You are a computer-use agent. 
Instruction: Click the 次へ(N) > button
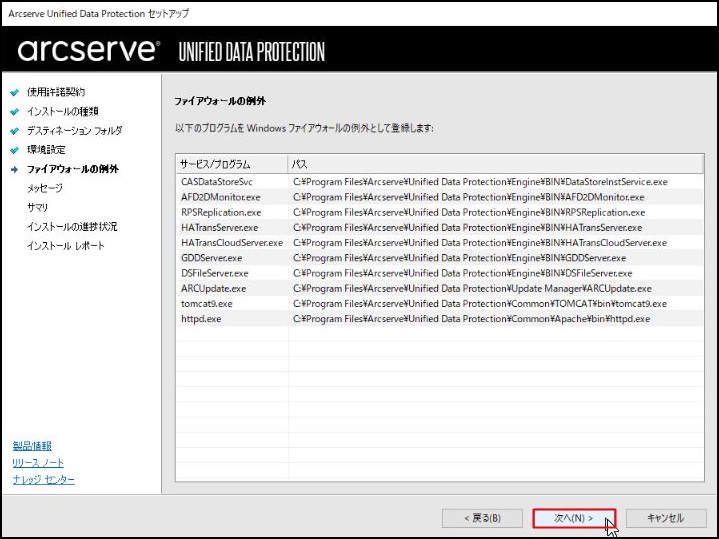coord(574,518)
